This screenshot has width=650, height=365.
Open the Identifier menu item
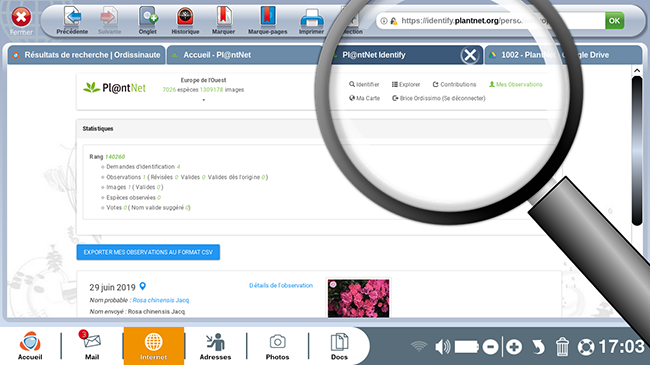click(x=364, y=84)
